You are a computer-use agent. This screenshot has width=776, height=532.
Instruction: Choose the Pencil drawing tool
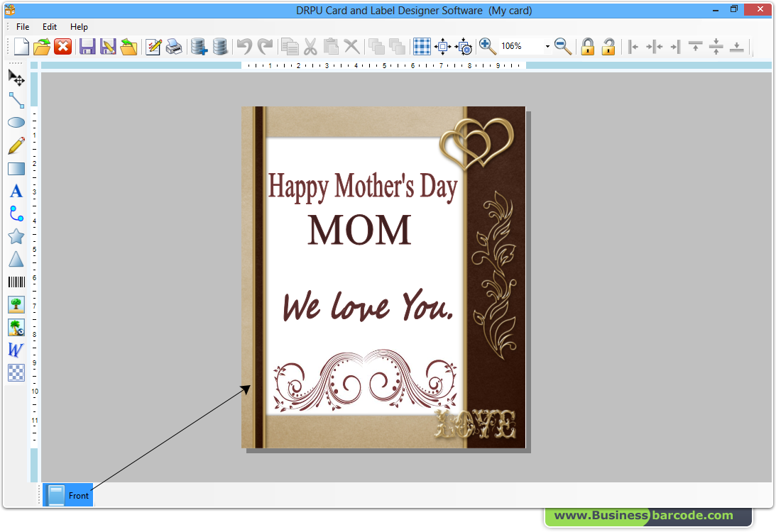point(16,145)
